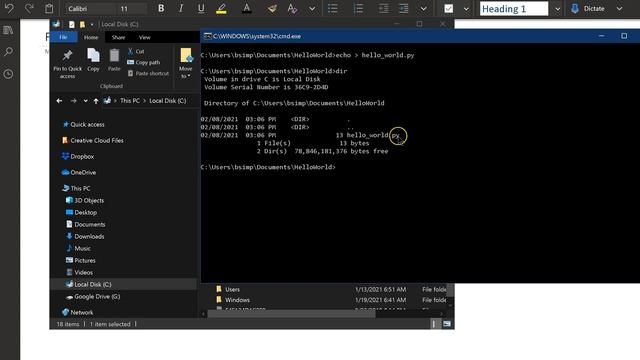Select Pictures in the navigation pane
Viewport: 640px width, 360px height.
81,260
